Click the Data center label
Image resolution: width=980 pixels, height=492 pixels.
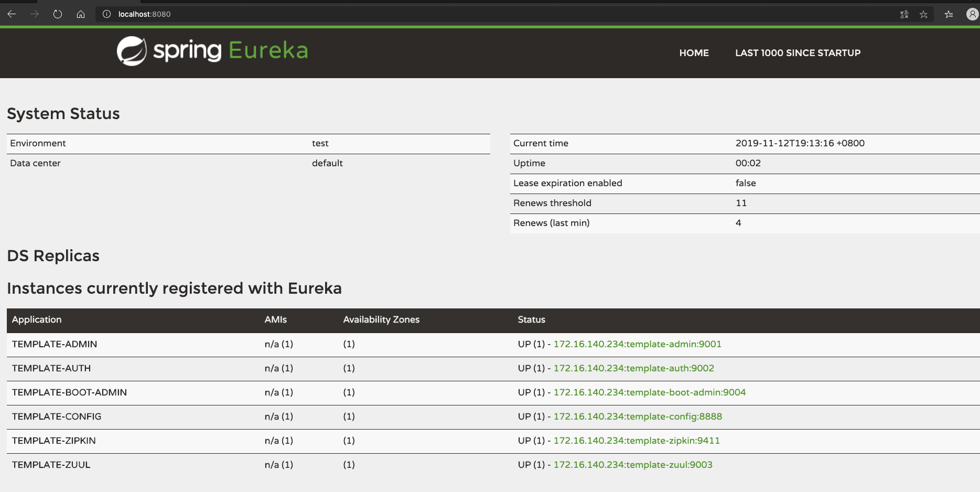35,164
